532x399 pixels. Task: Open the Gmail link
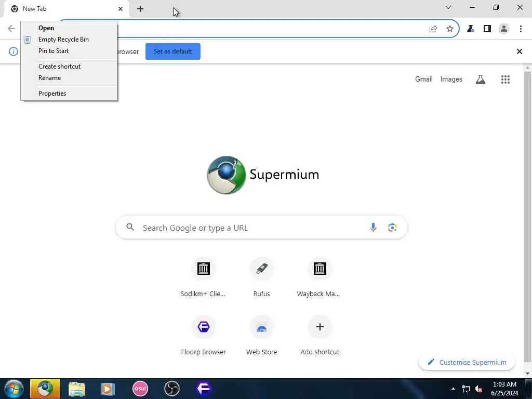click(424, 79)
